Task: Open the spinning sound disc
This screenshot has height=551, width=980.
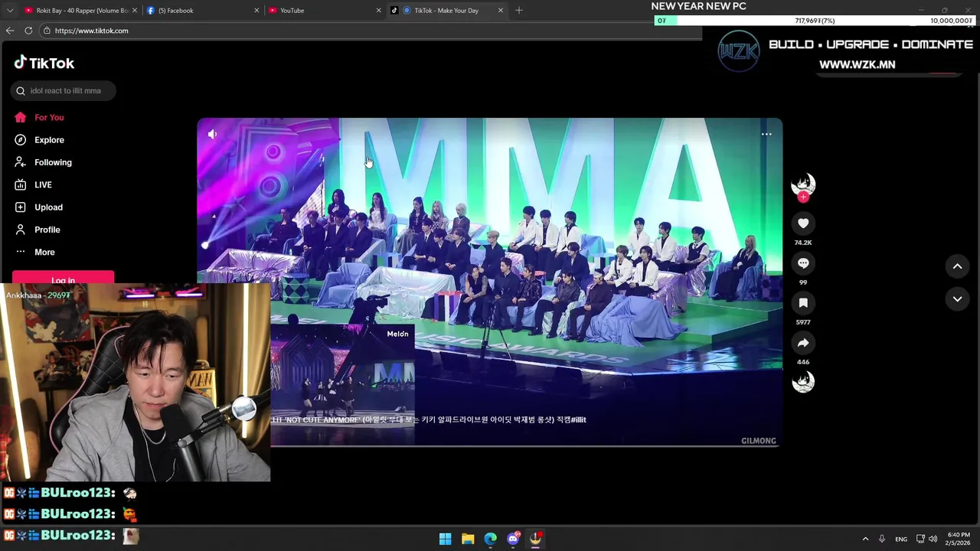Action: click(x=803, y=382)
